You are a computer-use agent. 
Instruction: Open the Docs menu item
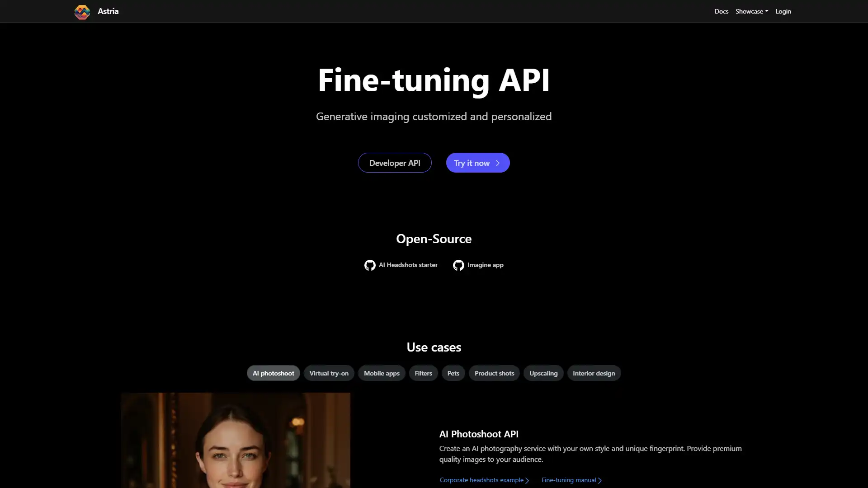722,11
